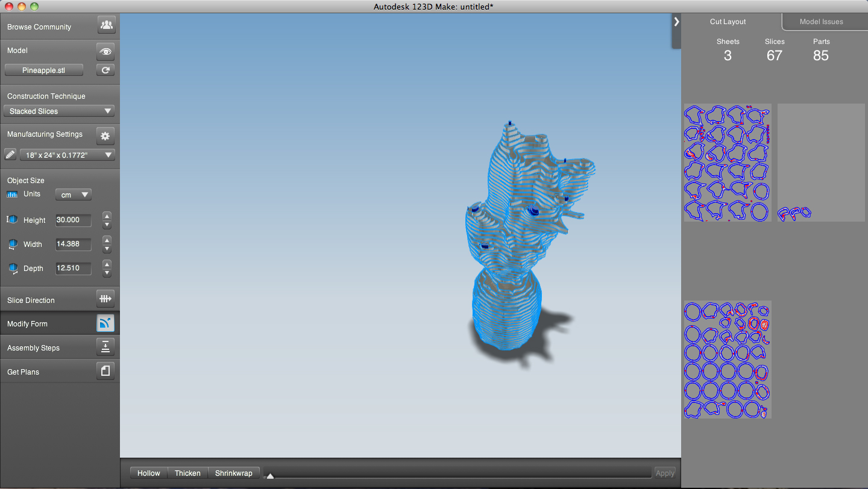Click the Manufacturing Settings label

pyautogui.click(x=45, y=134)
